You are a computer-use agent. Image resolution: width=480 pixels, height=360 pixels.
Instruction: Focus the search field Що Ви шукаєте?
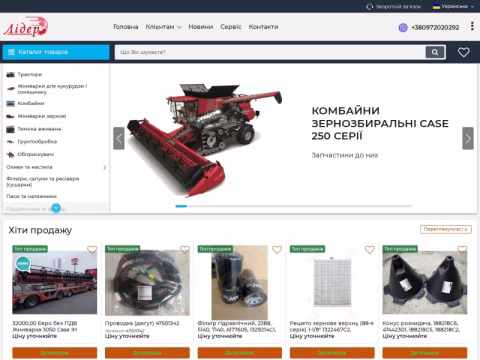coord(270,52)
